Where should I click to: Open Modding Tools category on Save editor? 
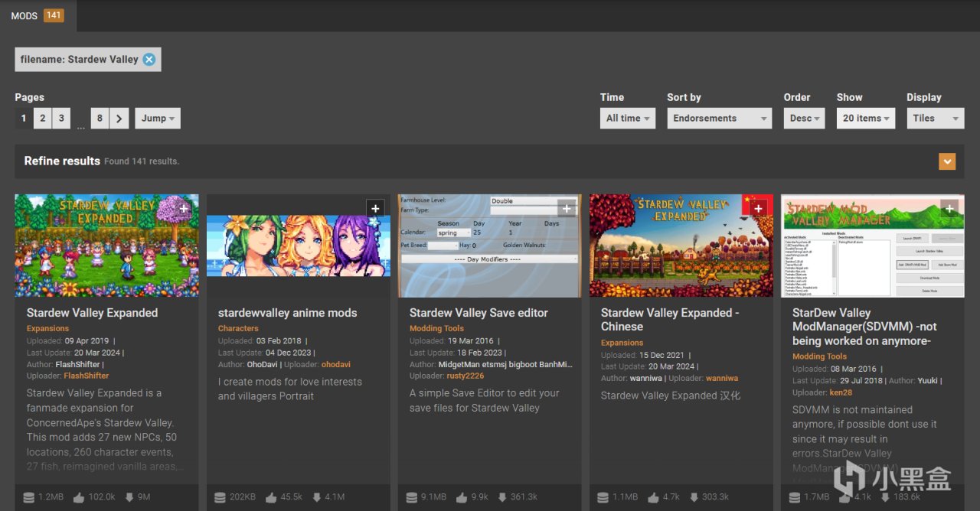436,328
